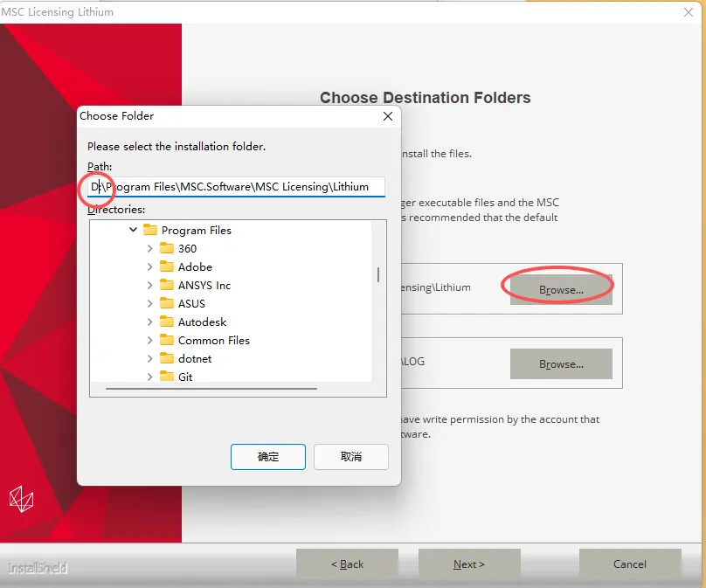The height and width of the screenshot is (588, 706).
Task: Click the 360 directory name
Action: [x=187, y=248]
